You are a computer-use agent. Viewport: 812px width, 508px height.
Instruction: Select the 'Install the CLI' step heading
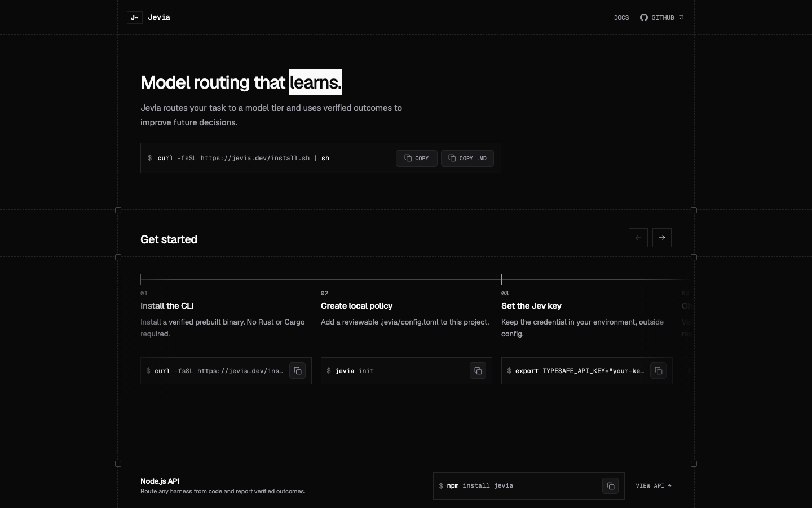coord(167,306)
